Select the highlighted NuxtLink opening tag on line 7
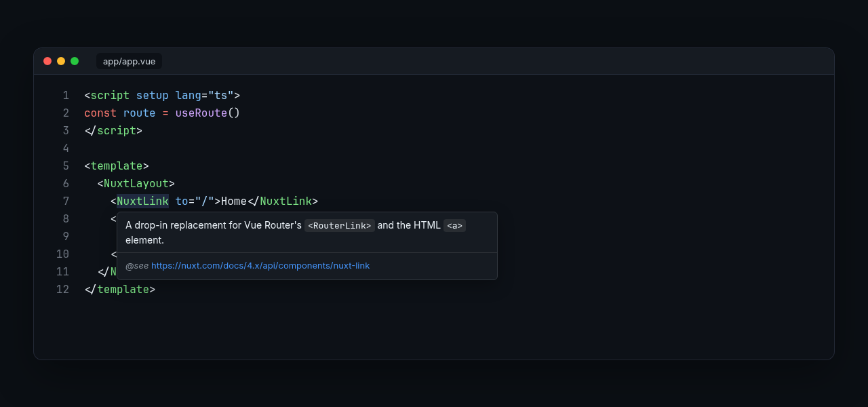This screenshot has width=868, height=407. pos(142,201)
